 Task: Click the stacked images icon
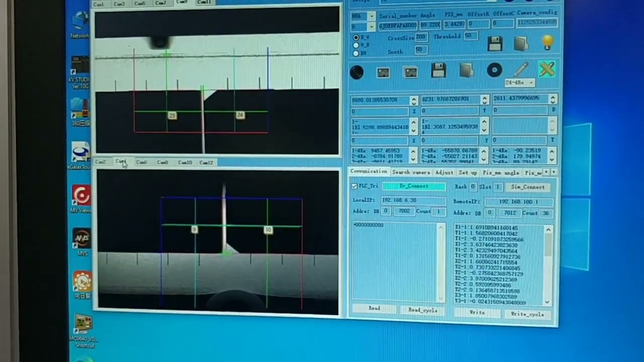411,72
